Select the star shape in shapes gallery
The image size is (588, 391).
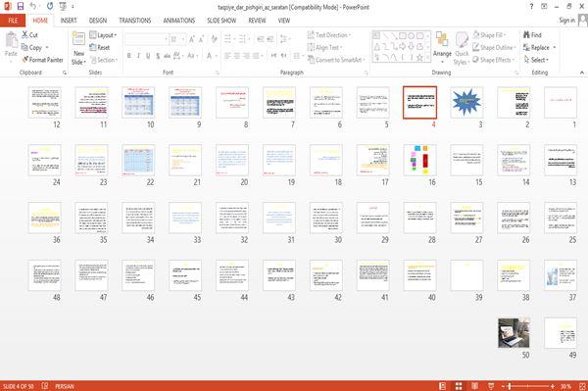419,58
